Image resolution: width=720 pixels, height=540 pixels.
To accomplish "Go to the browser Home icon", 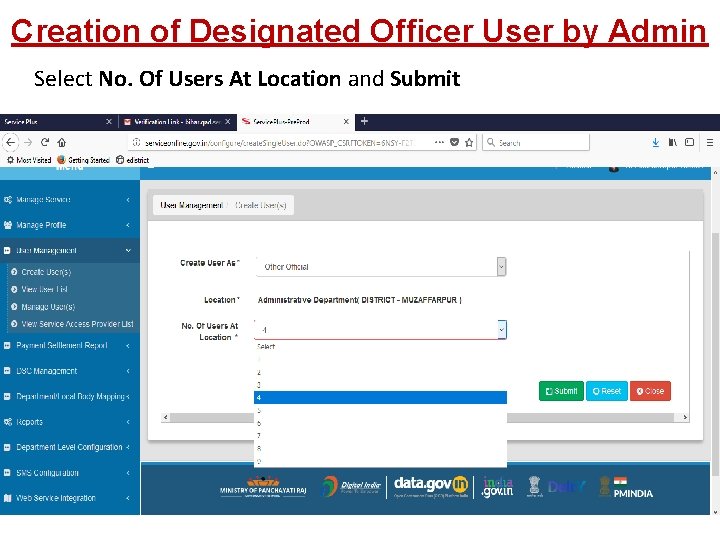I will (x=62, y=142).
